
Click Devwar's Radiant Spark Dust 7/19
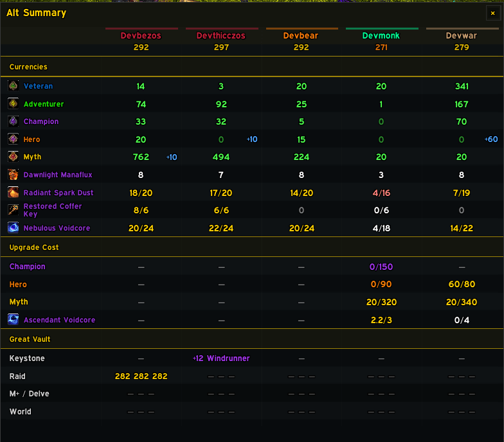pyautogui.click(x=462, y=193)
